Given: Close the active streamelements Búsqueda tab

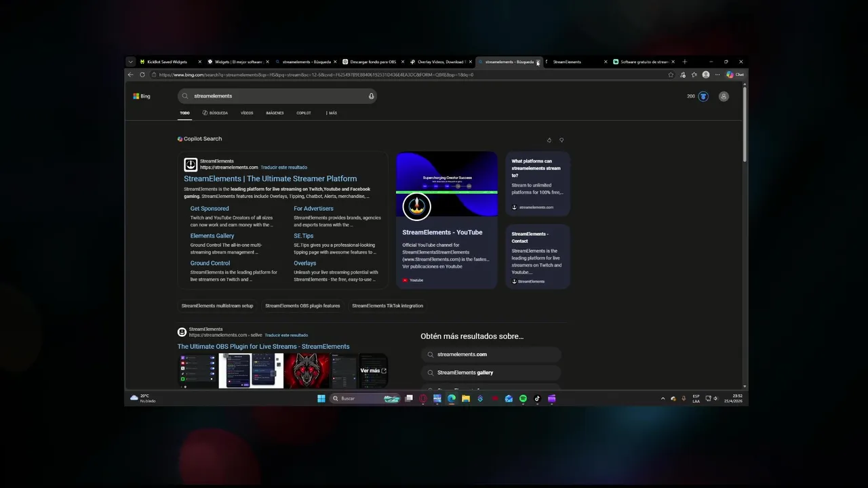Looking at the screenshot, I should (538, 62).
